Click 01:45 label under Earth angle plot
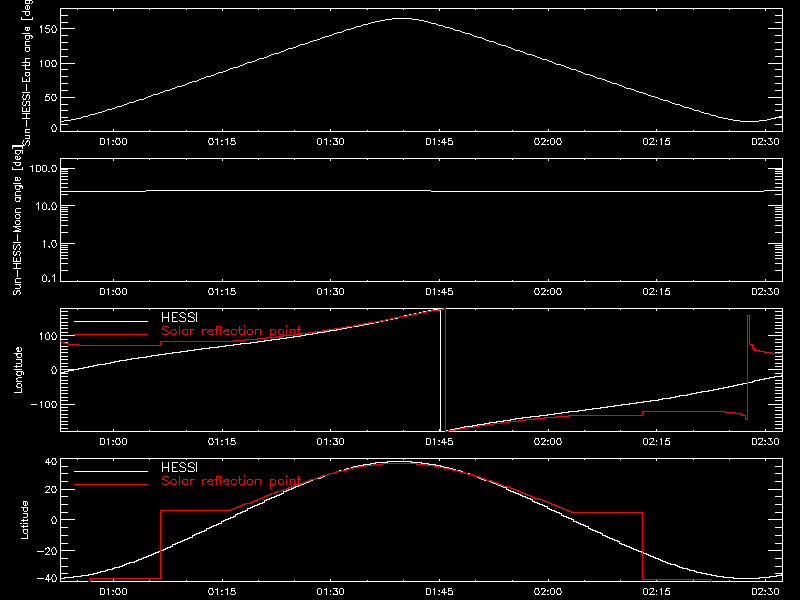Screen dimensions: 800x600 (x=439, y=141)
